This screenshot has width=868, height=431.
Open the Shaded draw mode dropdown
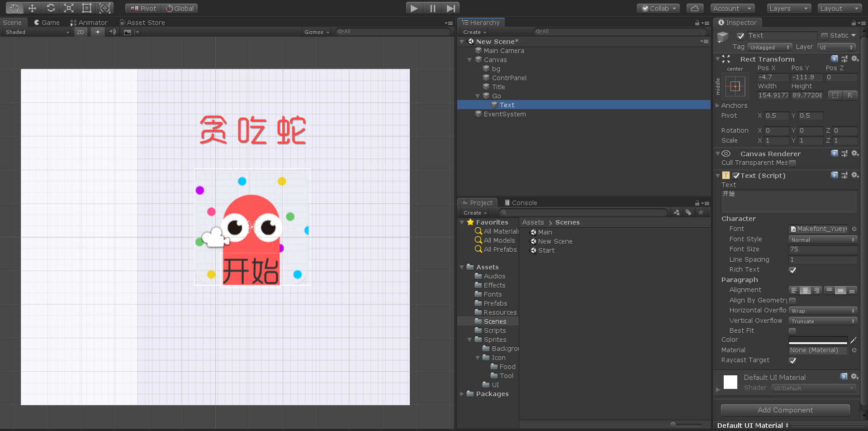(x=37, y=32)
